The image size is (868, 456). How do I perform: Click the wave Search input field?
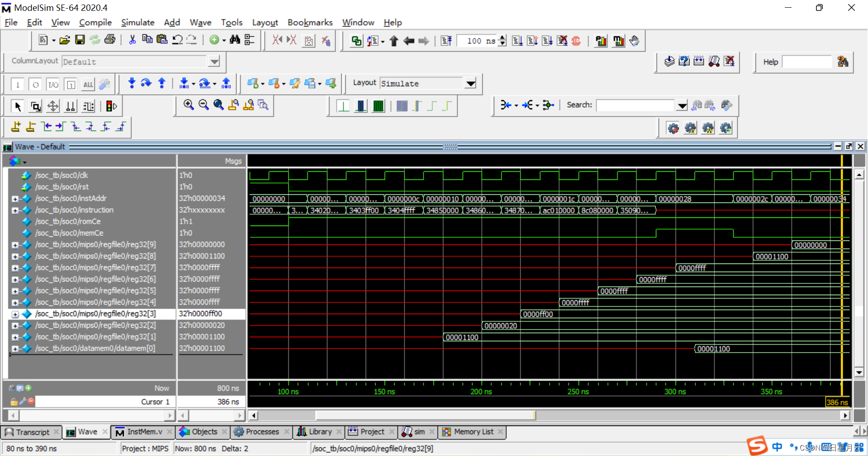(636, 105)
